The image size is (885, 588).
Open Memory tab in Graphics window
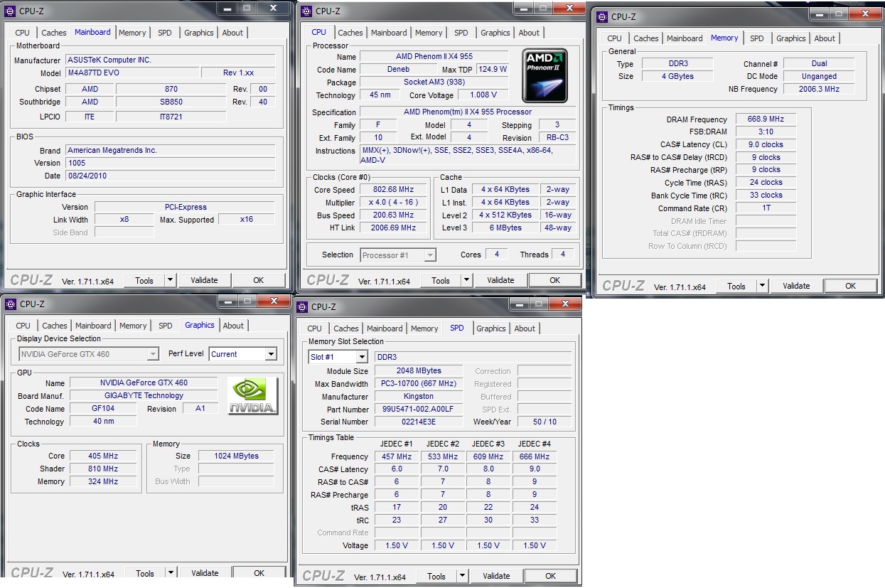click(133, 326)
